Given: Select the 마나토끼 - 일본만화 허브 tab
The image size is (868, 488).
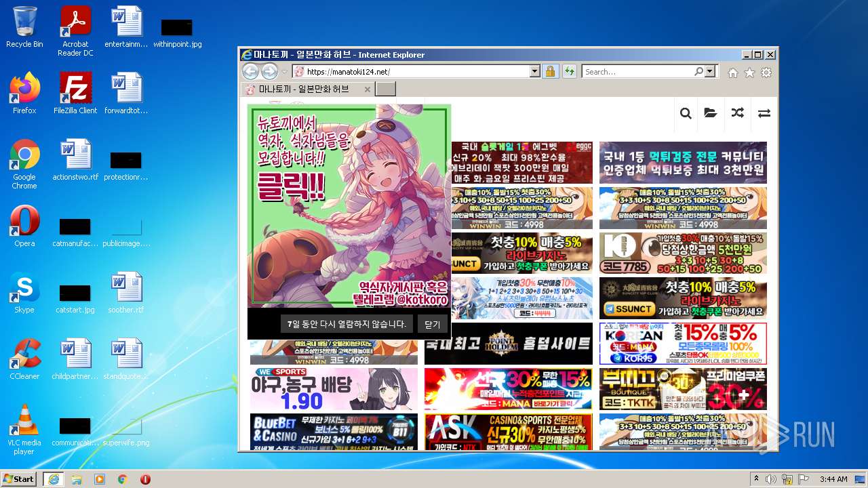Looking at the screenshot, I should 307,89.
